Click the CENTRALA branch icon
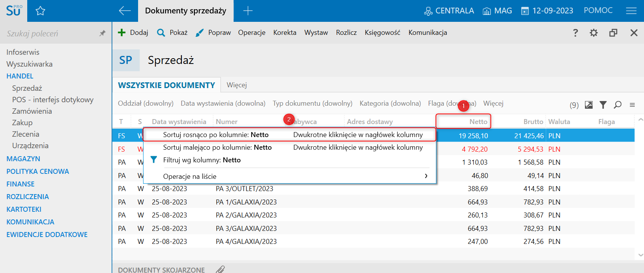 click(428, 11)
